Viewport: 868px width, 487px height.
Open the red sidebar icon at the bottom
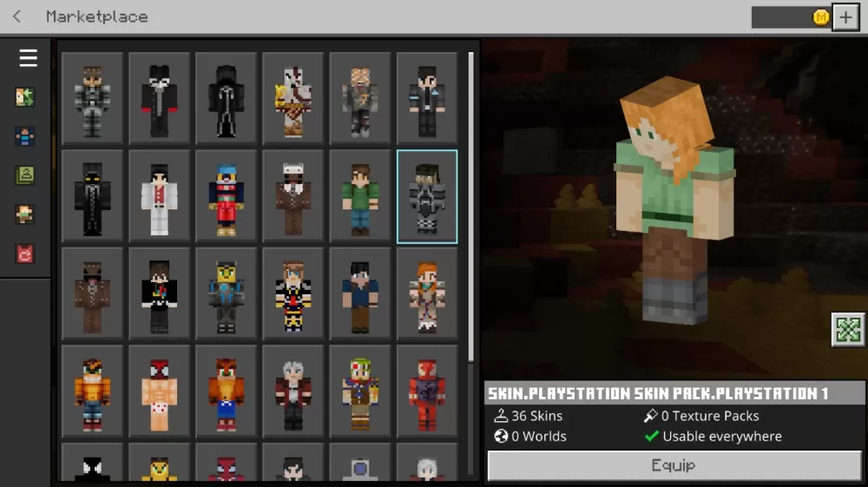pyautogui.click(x=24, y=254)
